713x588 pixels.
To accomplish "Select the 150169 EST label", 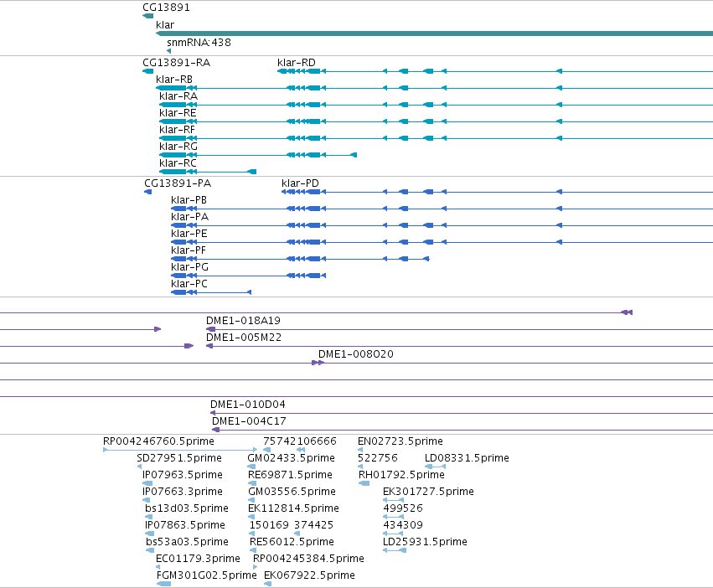I will (x=269, y=525).
